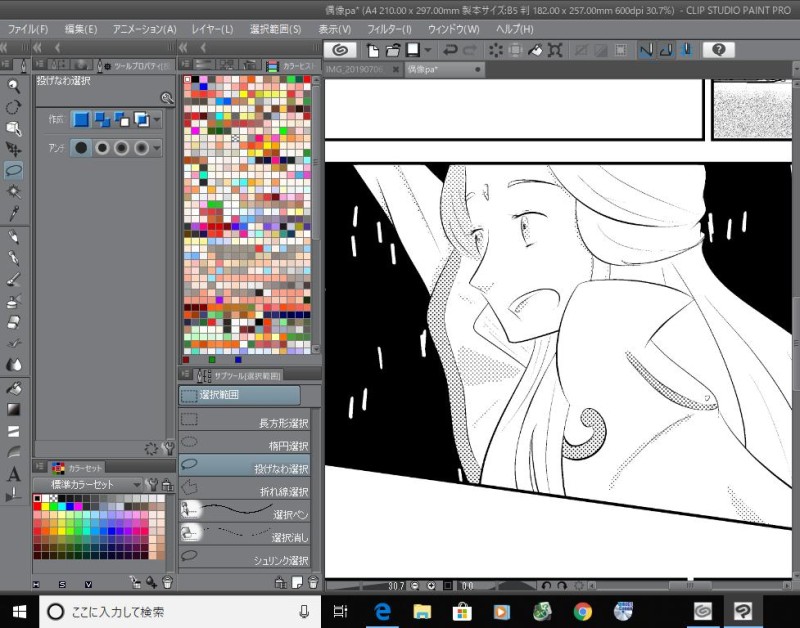The image size is (800, 628).
Task: Click the Windows search box
Action: click(x=180, y=611)
